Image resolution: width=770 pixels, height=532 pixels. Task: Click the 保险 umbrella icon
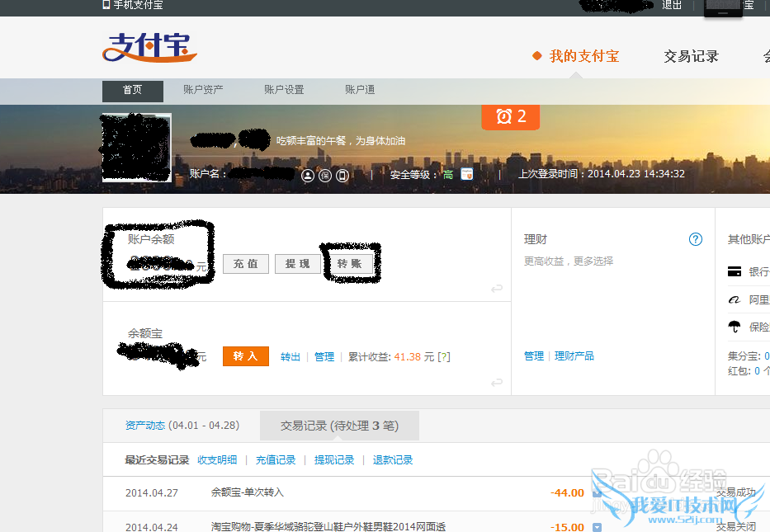735,327
